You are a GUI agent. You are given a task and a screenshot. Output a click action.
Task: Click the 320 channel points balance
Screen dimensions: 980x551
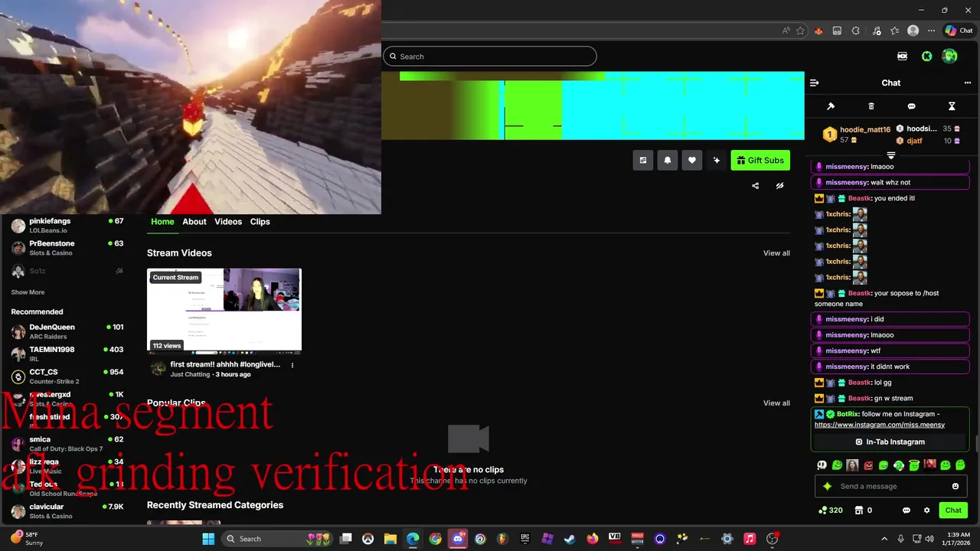pyautogui.click(x=831, y=510)
